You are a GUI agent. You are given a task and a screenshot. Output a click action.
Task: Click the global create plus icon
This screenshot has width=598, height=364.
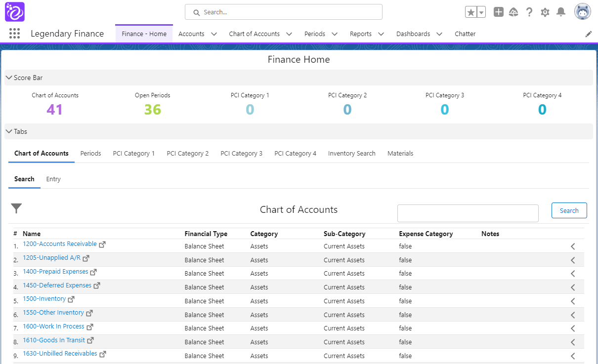pyautogui.click(x=498, y=12)
